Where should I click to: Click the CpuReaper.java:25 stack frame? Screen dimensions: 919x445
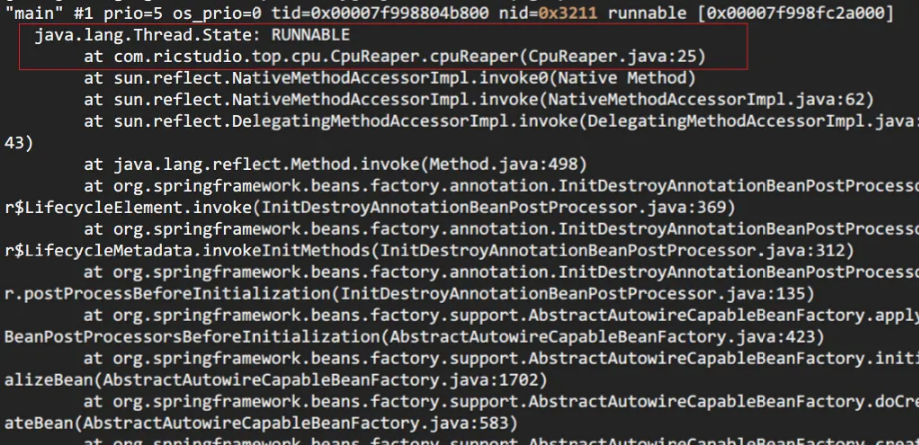395,56
